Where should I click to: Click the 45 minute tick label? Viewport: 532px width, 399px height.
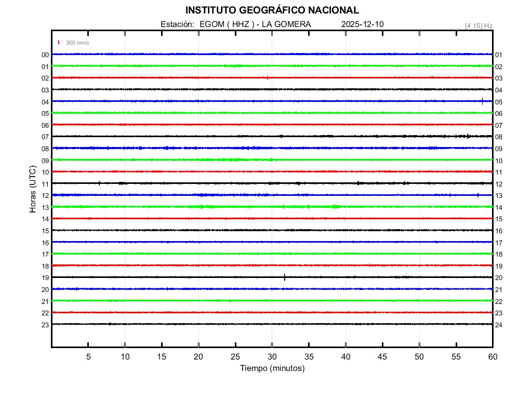[x=382, y=357]
